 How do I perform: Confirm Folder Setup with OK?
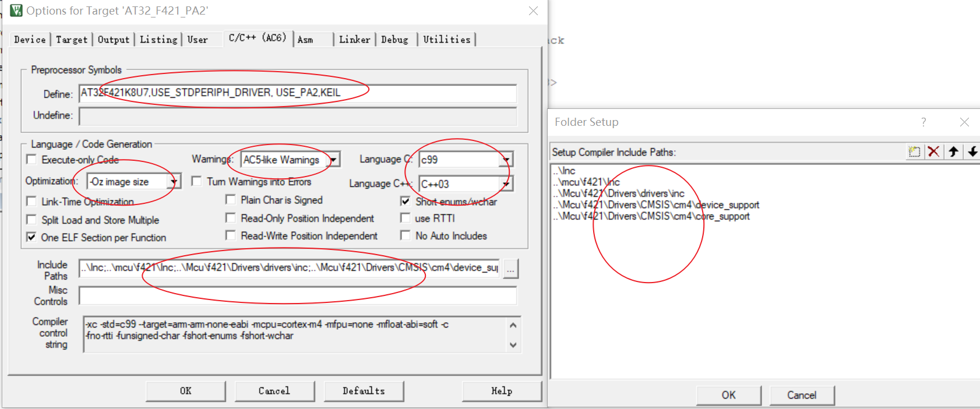(x=729, y=395)
